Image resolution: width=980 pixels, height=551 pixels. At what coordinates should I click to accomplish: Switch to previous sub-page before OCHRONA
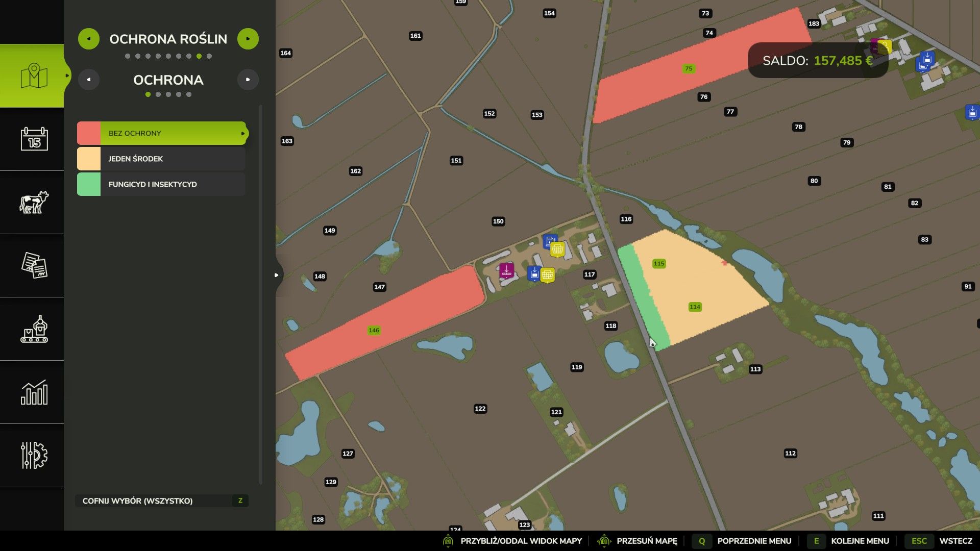click(x=89, y=80)
